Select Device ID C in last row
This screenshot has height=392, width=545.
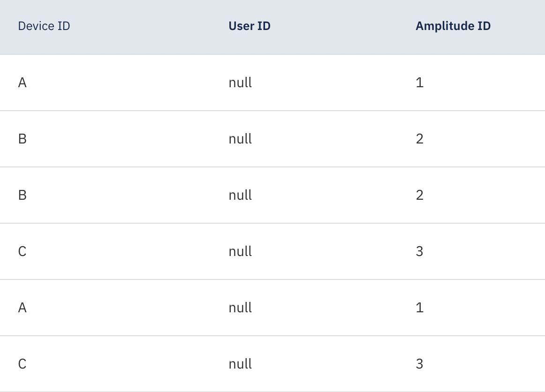click(23, 364)
